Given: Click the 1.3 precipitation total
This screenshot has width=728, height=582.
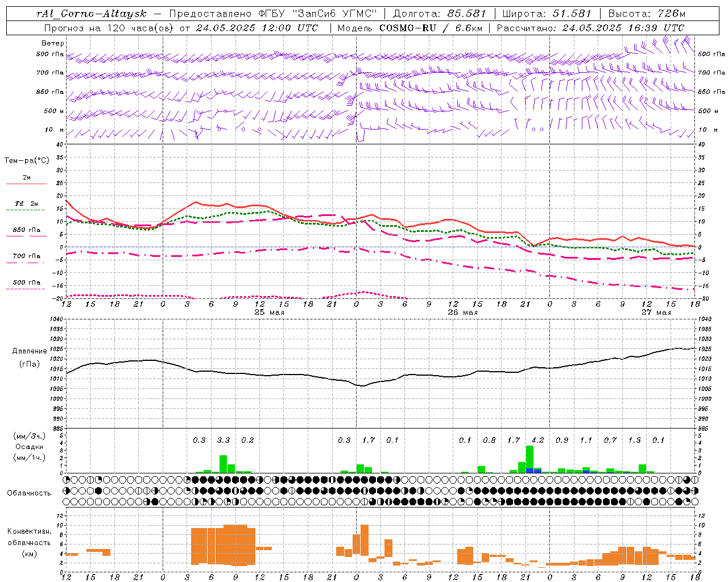Looking at the screenshot, I should 634,440.
